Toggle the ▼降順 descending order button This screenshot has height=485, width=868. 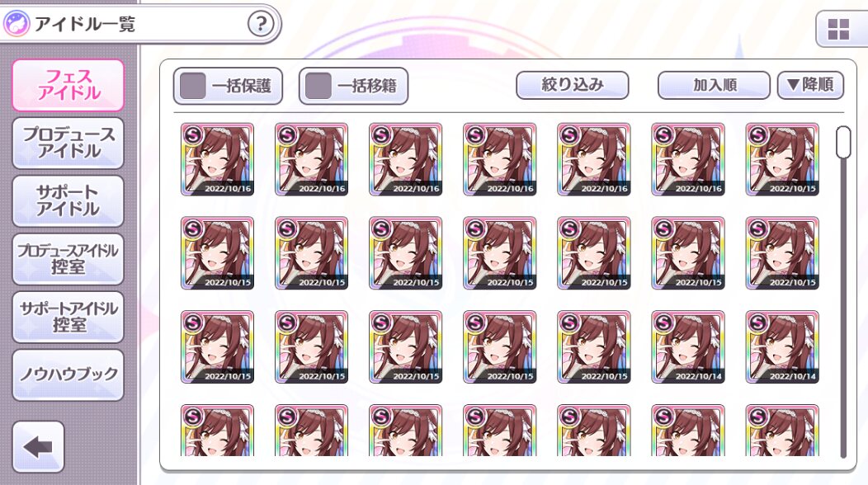[810, 85]
